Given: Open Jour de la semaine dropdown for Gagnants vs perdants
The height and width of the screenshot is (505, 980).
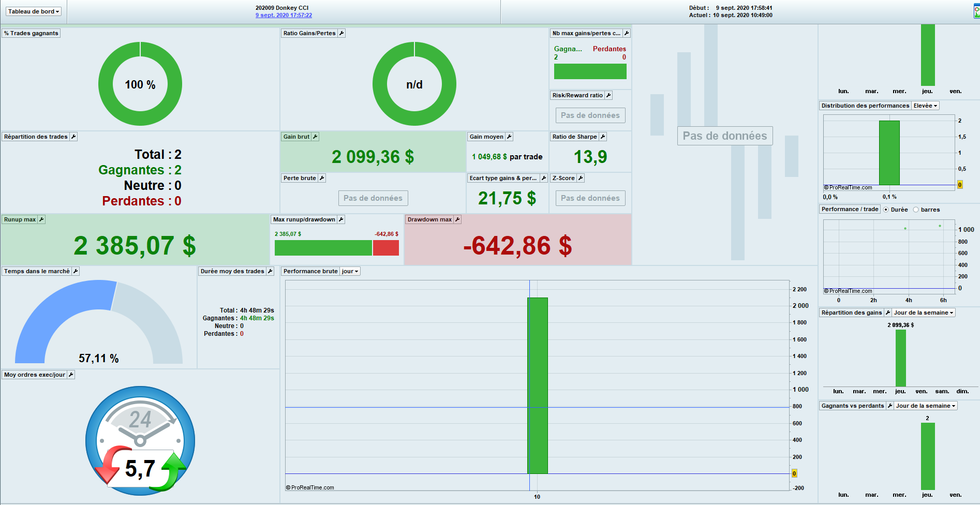Looking at the screenshot, I should pyautogui.click(x=926, y=406).
